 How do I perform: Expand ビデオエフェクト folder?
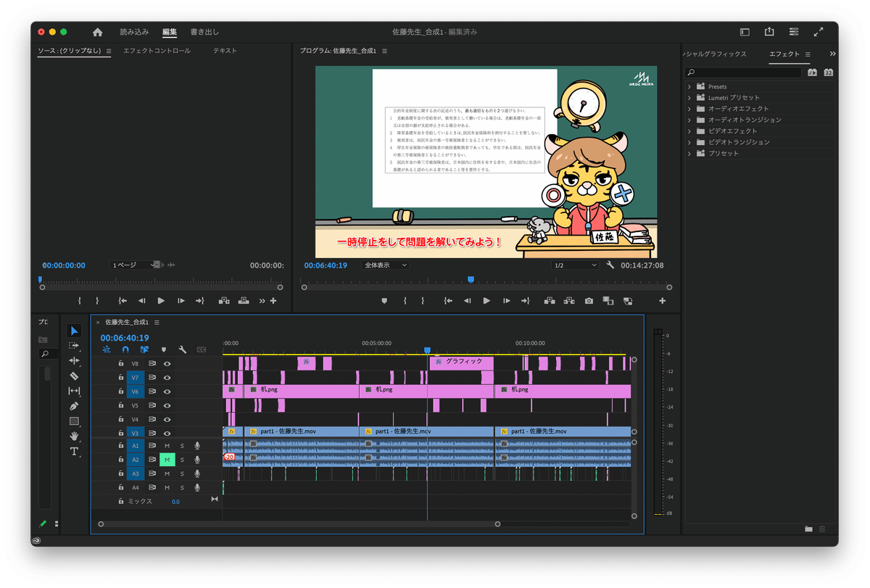coord(689,131)
